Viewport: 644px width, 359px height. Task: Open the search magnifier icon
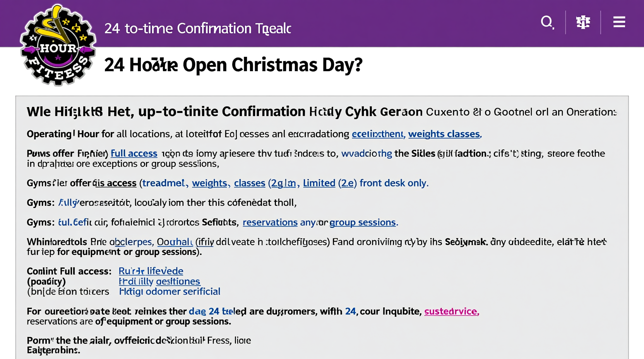coord(547,22)
